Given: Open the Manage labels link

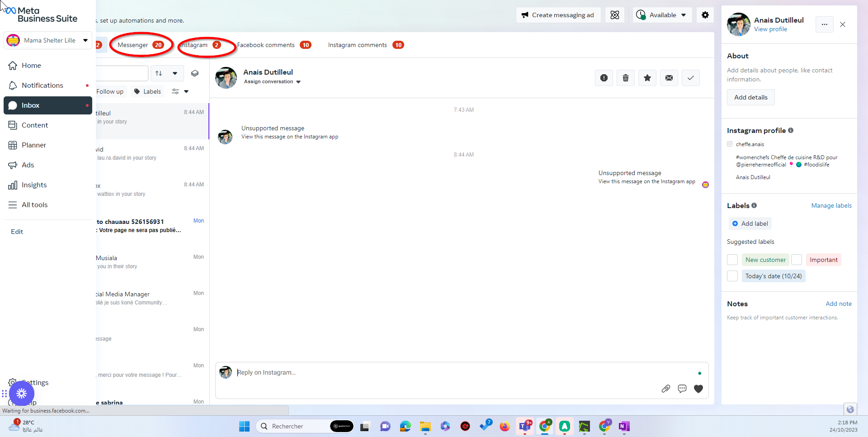Looking at the screenshot, I should tap(831, 205).
